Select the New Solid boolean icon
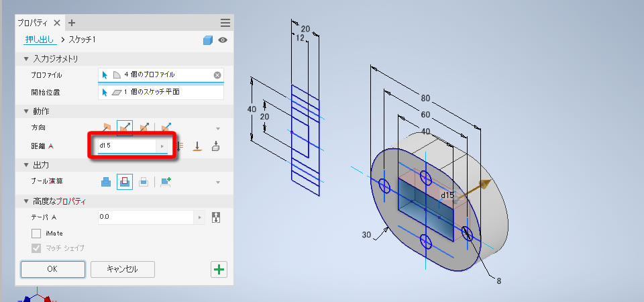Image resolution: width=644 pixels, height=302 pixels. coord(166,181)
